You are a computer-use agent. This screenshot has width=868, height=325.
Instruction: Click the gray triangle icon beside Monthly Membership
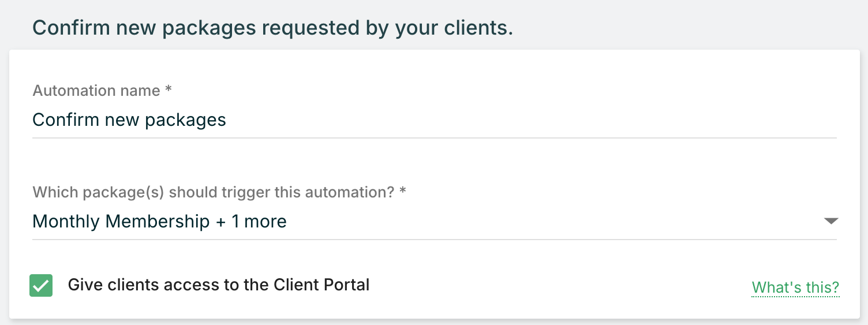(x=830, y=221)
